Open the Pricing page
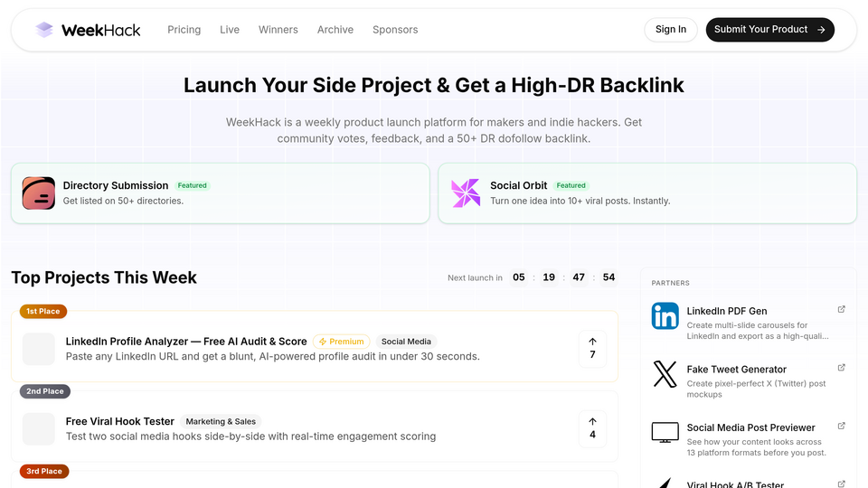Image resolution: width=868 pixels, height=488 pixels. 184,30
